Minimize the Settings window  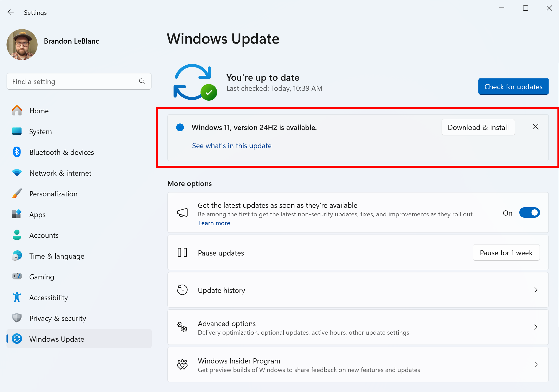point(502,8)
